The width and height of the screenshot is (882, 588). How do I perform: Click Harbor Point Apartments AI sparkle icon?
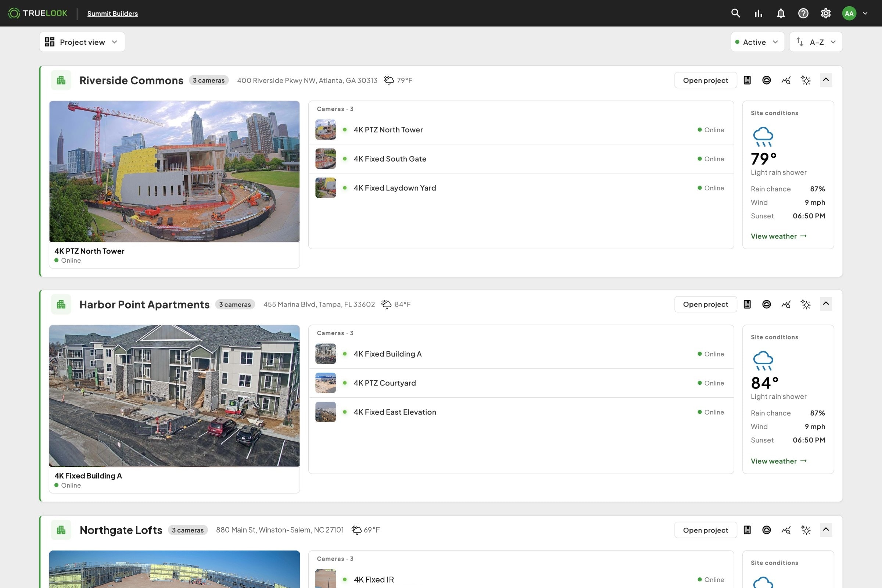click(x=806, y=304)
